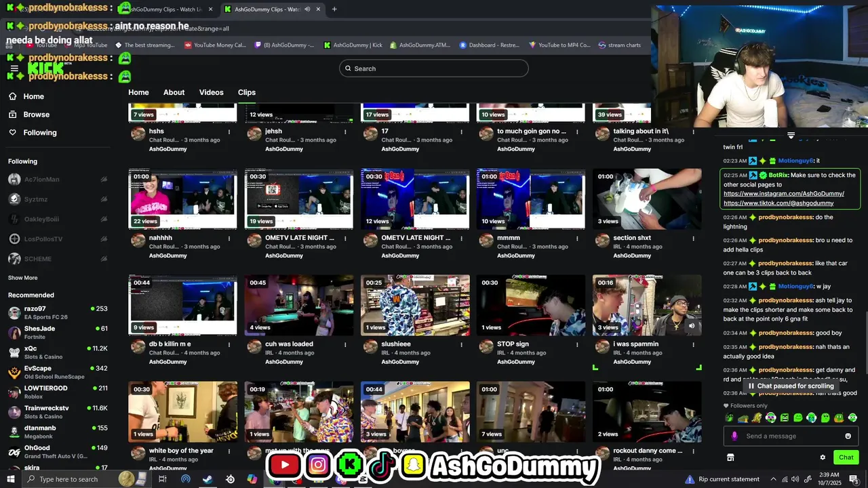The image size is (868, 488).
Task: Open the Instagram AshGoDummy link in chat
Action: (784, 194)
